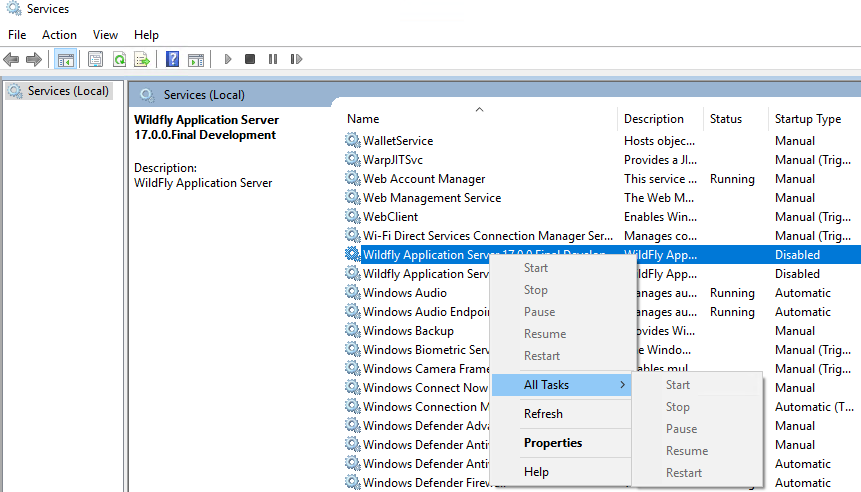The image size is (861, 492).
Task: Click gear icon beside WalletService
Action: 353,140
